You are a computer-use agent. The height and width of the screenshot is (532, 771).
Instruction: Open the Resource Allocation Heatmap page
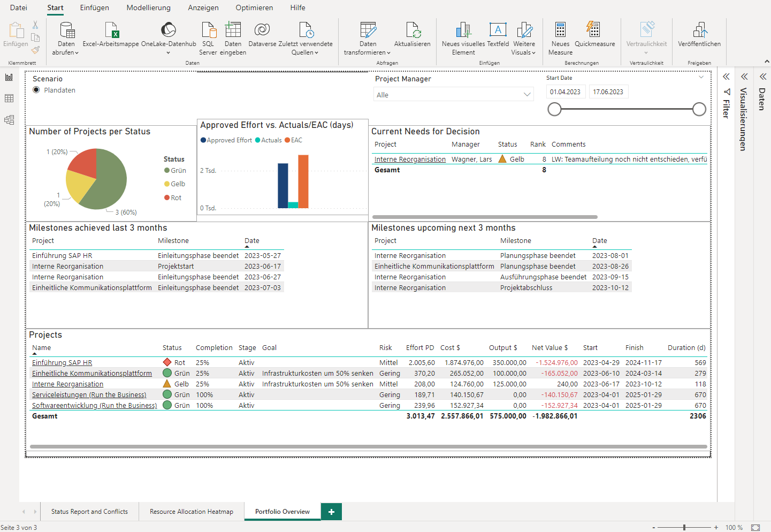pyautogui.click(x=191, y=512)
